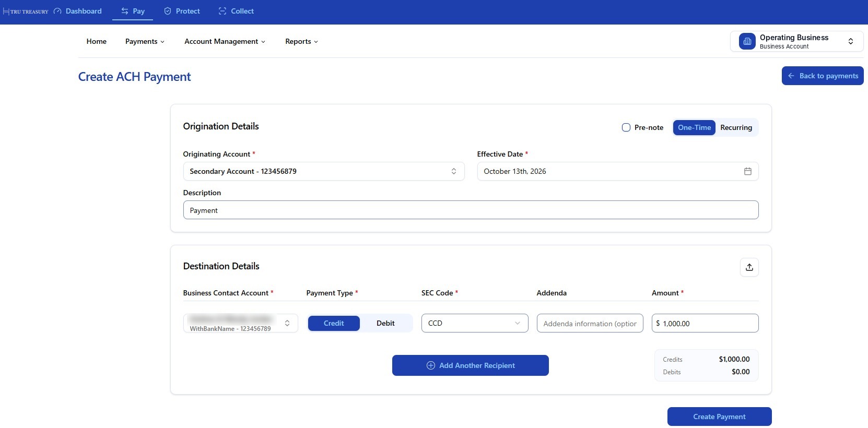
Task: Open the Operating Business account switcher
Action: (x=796, y=41)
